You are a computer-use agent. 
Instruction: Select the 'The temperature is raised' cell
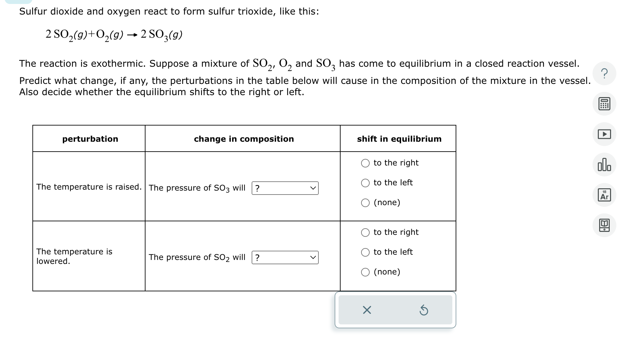pos(89,187)
